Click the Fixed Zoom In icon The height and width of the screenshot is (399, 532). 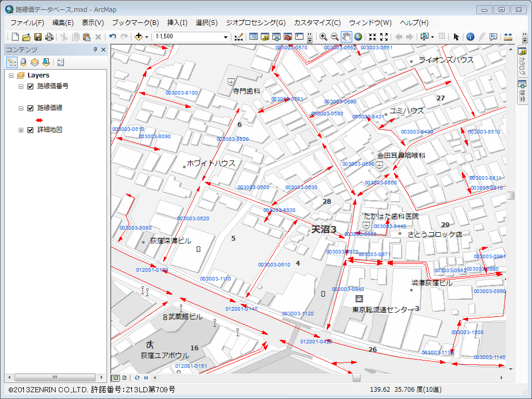click(373, 37)
